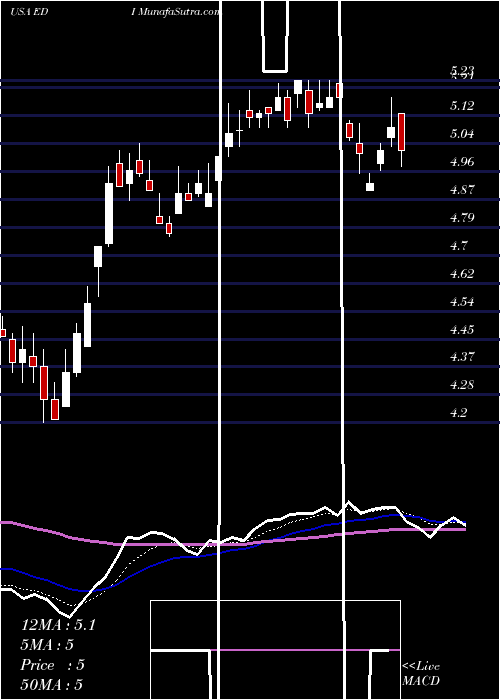
Task: Click the 4.7 price axis label
Action: [458, 246]
